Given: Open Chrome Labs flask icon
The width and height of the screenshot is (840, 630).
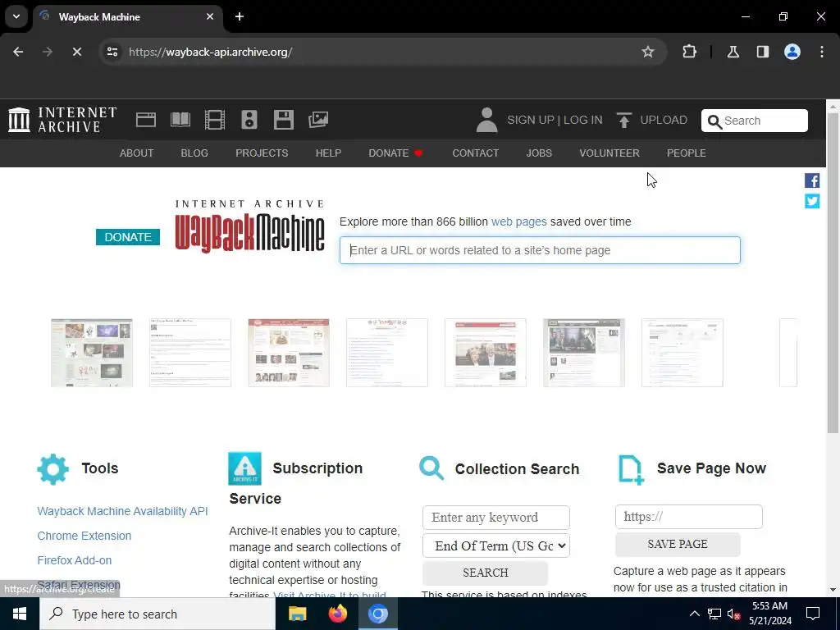Looking at the screenshot, I should point(733,52).
